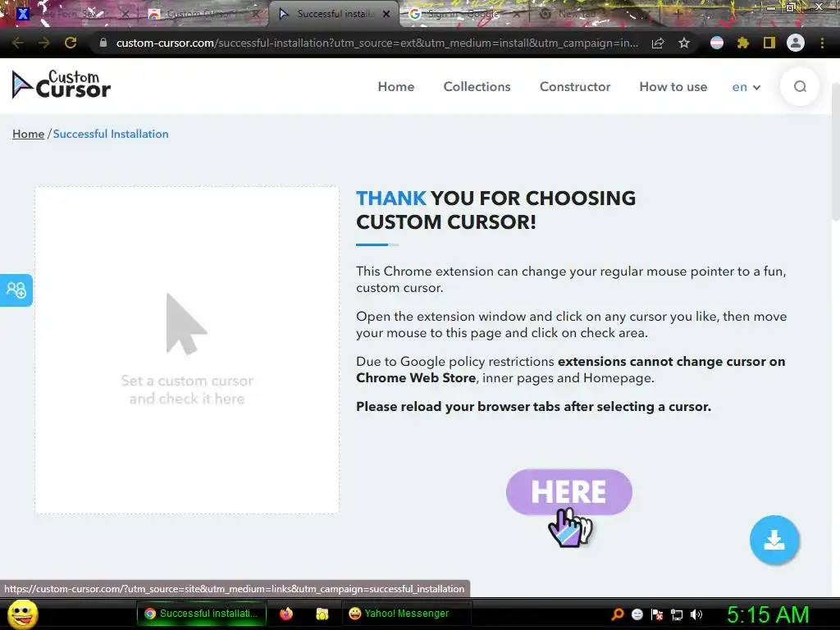Screen dimensions: 840x630
Task: Click the Custom Cursor logo
Action: click(x=61, y=85)
